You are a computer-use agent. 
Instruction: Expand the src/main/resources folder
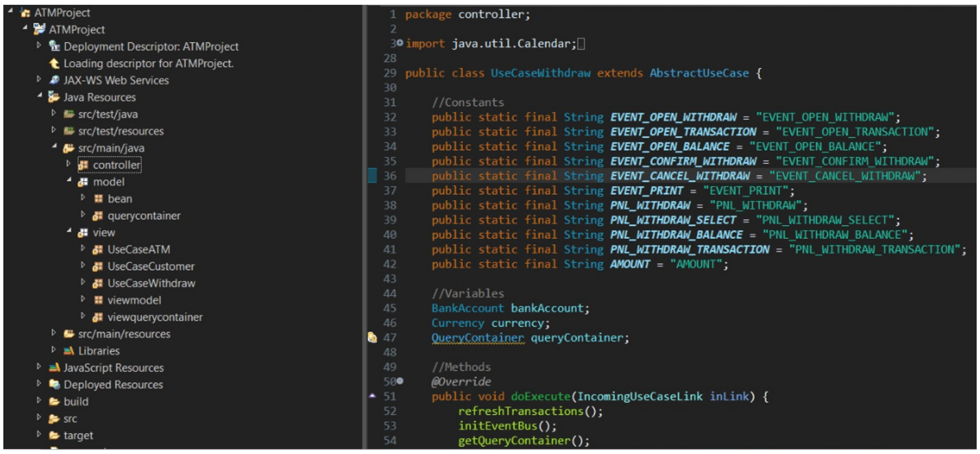tap(54, 333)
